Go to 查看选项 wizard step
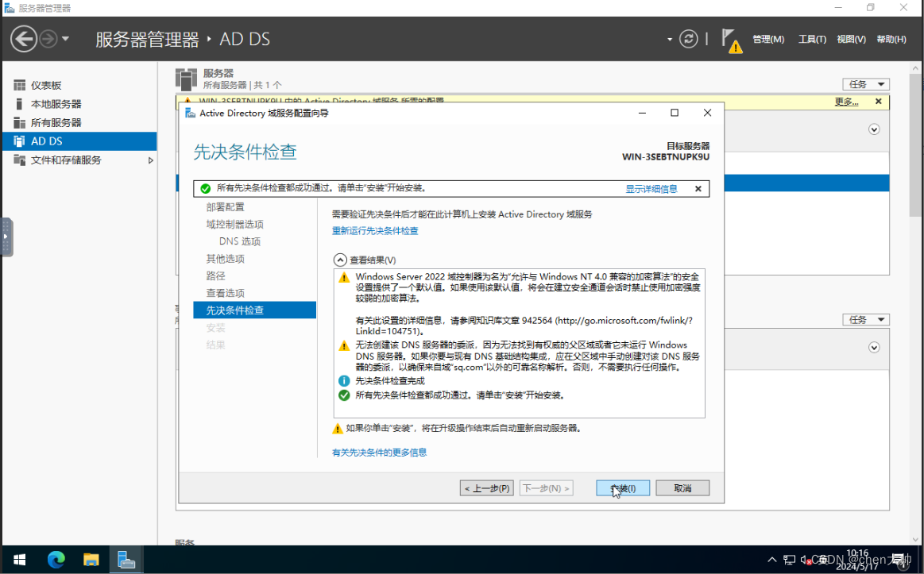This screenshot has height=574, width=924. (x=225, y=293)
